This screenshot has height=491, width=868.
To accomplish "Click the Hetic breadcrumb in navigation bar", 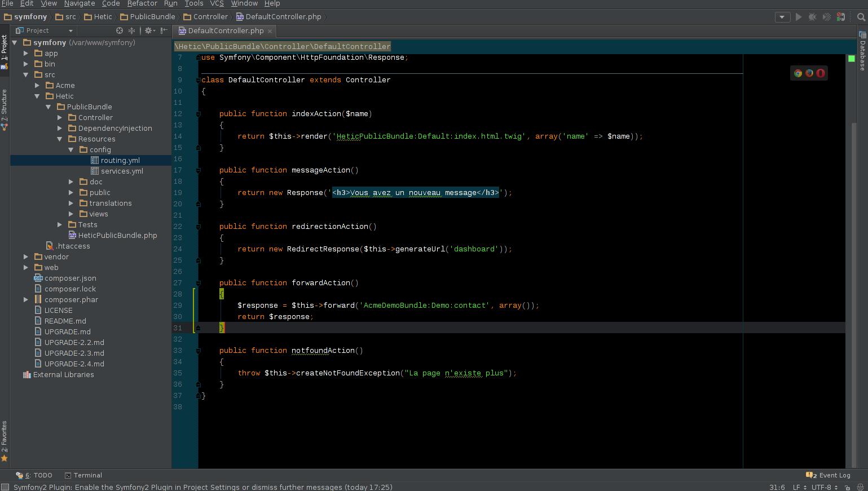I will 98,17.
